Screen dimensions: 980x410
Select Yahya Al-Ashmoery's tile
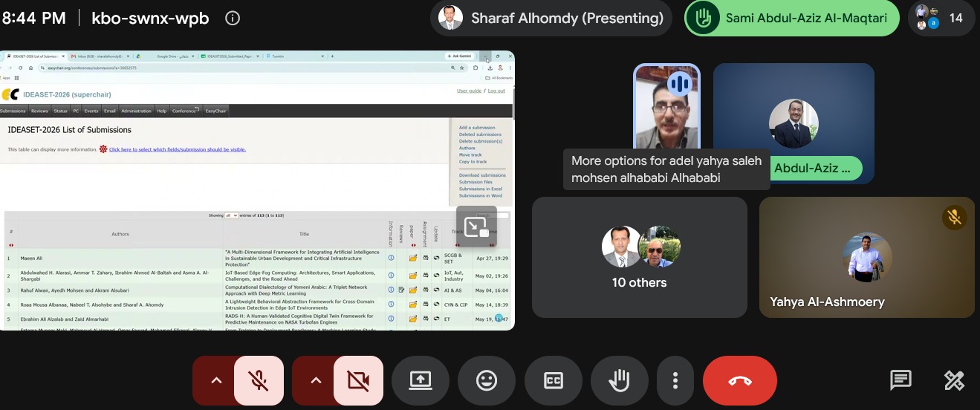[x=867, y=257]
